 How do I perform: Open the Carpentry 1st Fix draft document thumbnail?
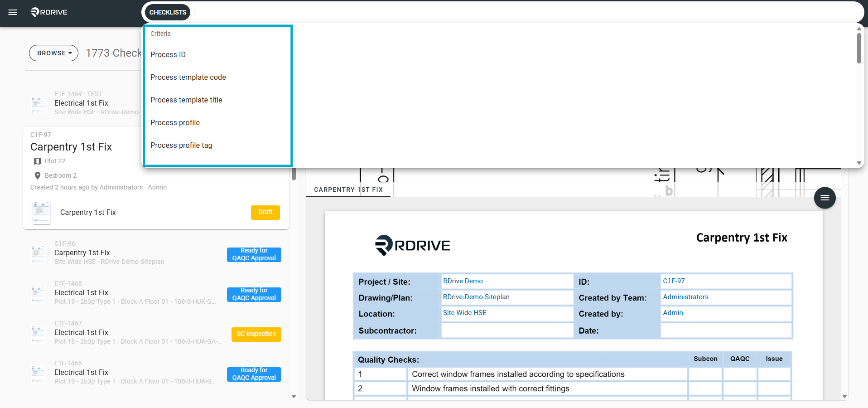click(x=42, y=213)
